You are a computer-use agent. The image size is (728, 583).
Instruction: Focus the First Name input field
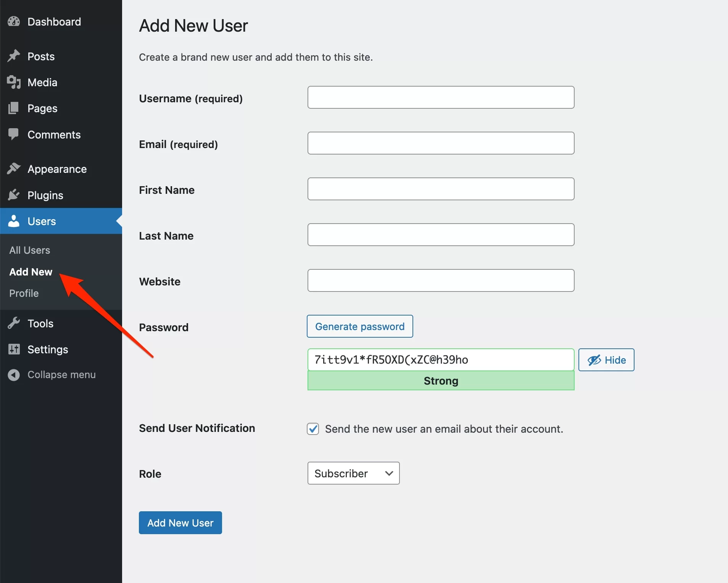(x=441, y=189)
